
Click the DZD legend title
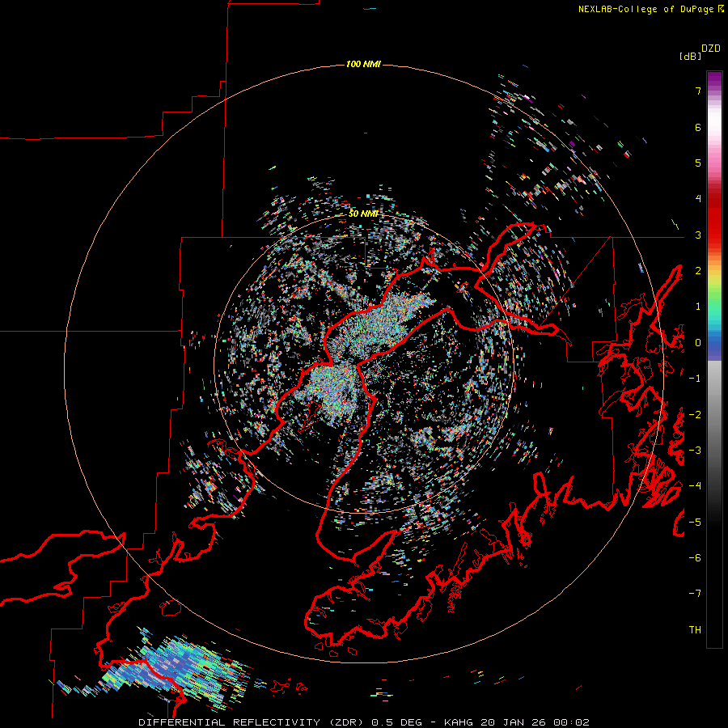pos(711,49)
